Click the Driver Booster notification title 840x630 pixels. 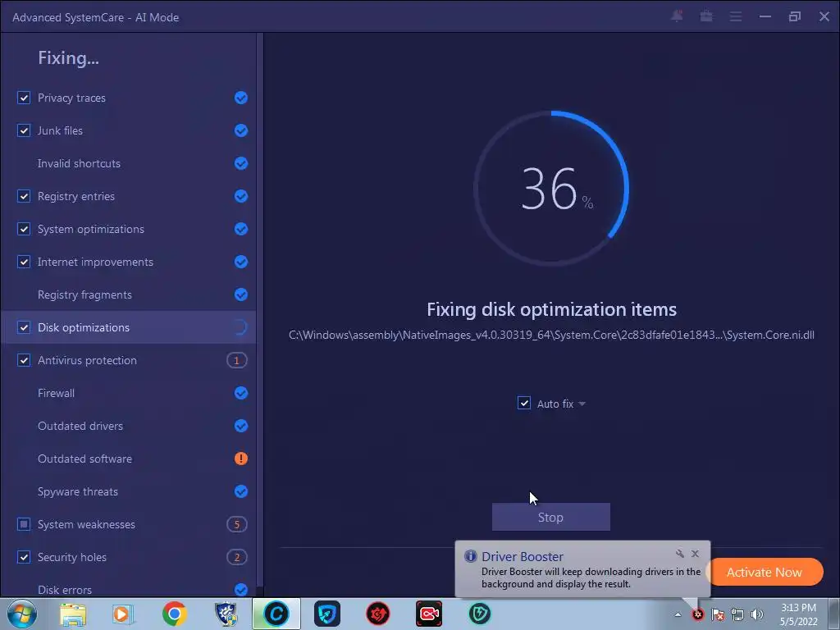click(523, 557)
